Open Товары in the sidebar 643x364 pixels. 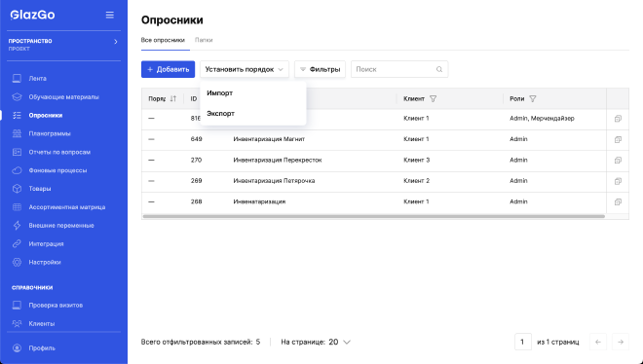[40, 189]
